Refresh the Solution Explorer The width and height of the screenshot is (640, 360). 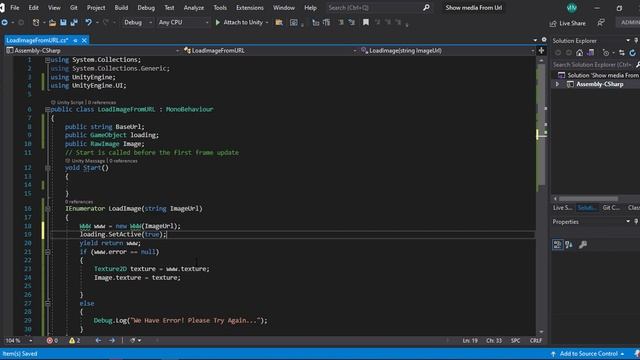pyautogui.click(x=632, y=53)
